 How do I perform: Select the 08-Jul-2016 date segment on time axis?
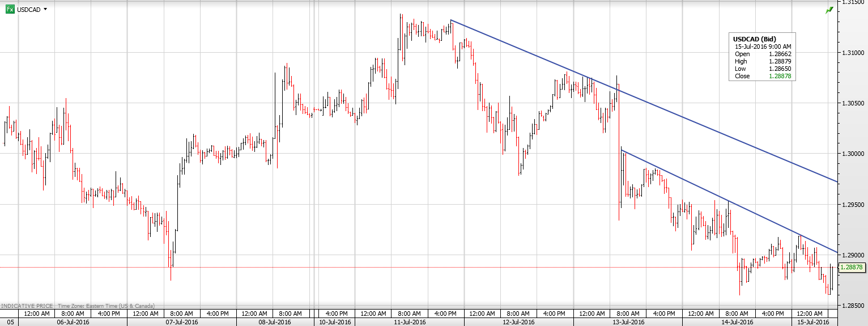275,321
